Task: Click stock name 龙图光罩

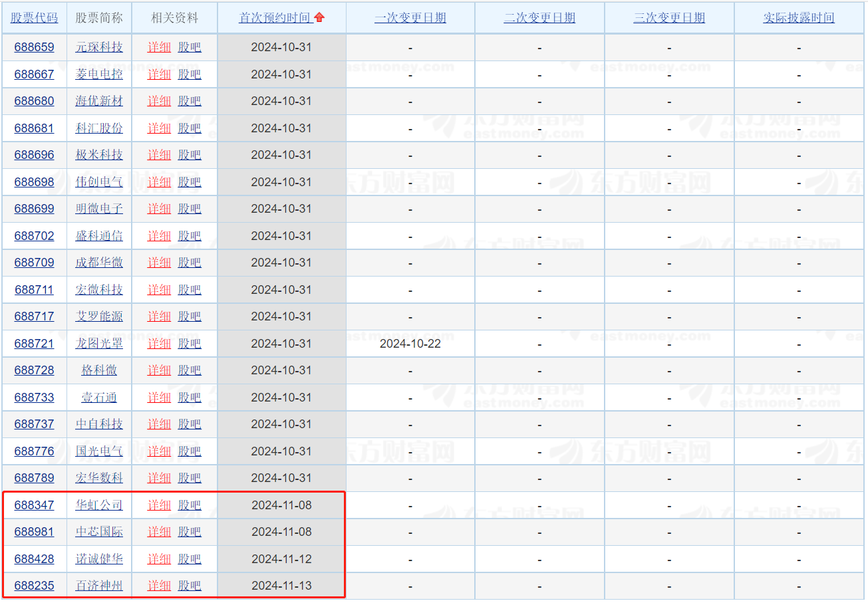Action: pos(99,344)
